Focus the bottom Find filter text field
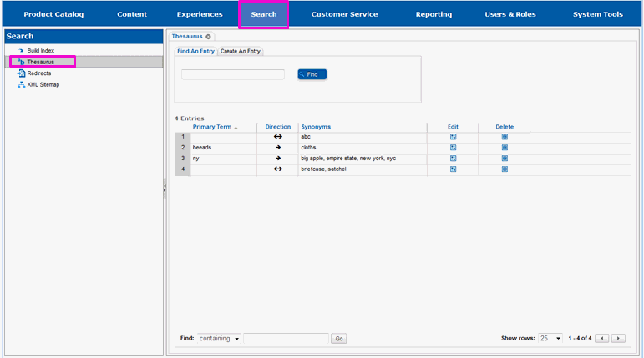 286,338
